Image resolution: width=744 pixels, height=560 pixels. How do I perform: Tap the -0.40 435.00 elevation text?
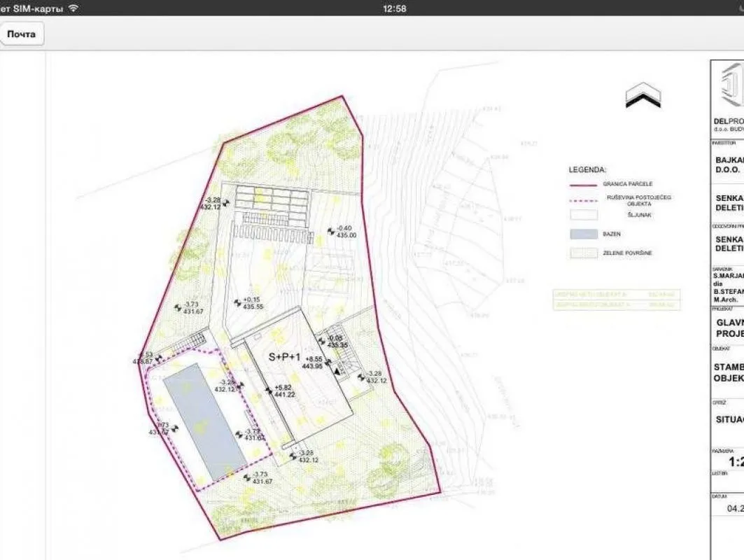[x=346, y=232]
